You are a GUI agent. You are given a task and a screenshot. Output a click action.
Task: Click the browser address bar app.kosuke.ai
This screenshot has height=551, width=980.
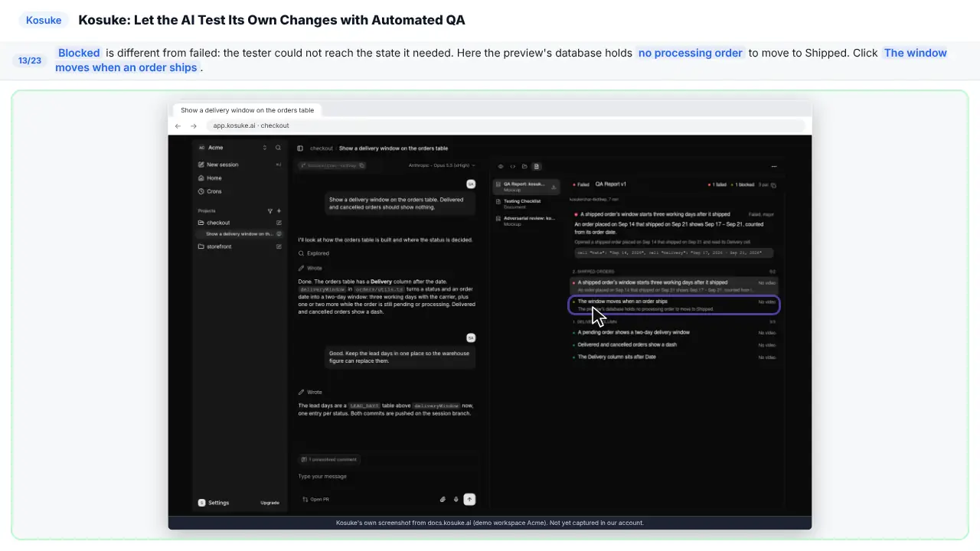click(x=505, y=126)
